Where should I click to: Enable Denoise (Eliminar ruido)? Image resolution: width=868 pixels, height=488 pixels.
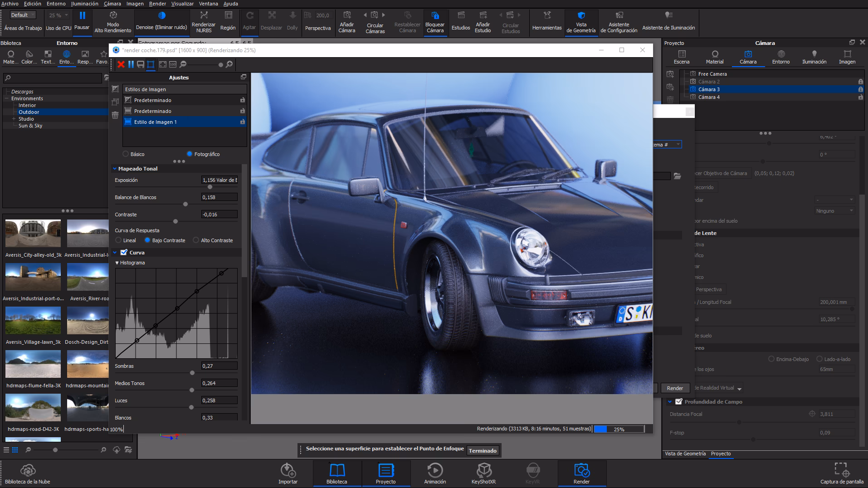tap(161, 21)
